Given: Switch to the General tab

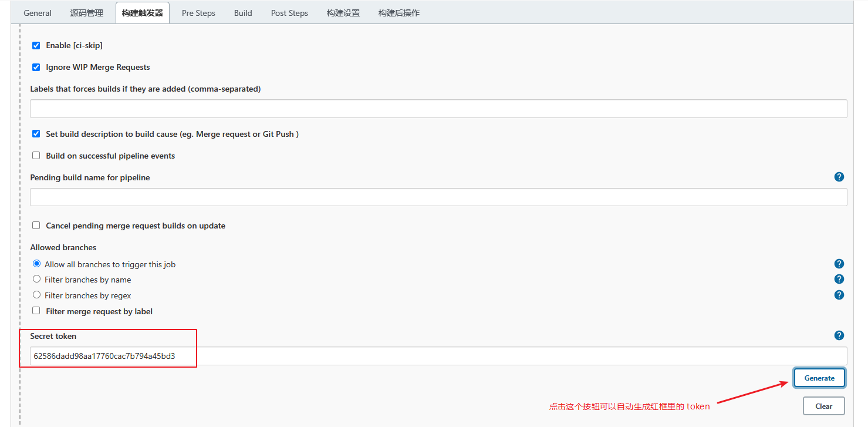Looking at the screenshot, I should (x=38, y=13).
